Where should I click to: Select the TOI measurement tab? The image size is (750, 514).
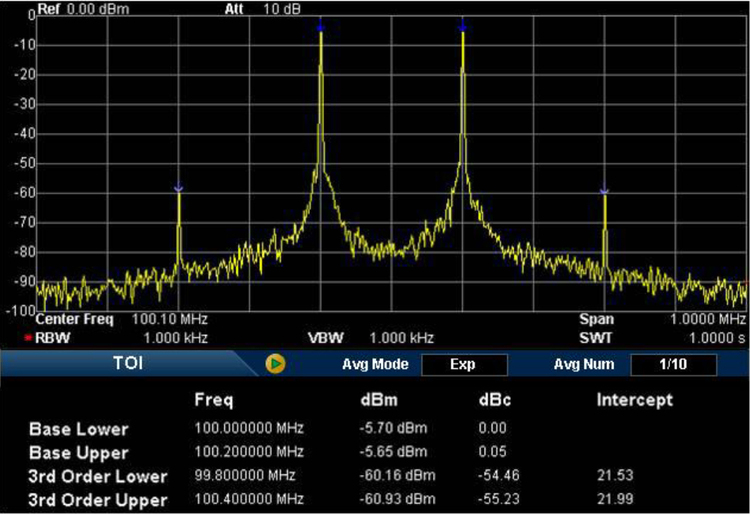point(128,364)
